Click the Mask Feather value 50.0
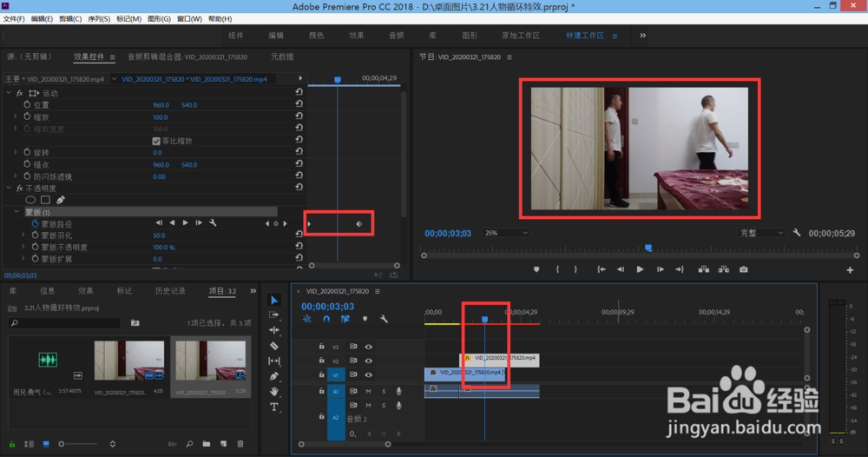This screenshot has height=457, width=868. [159, 235]
